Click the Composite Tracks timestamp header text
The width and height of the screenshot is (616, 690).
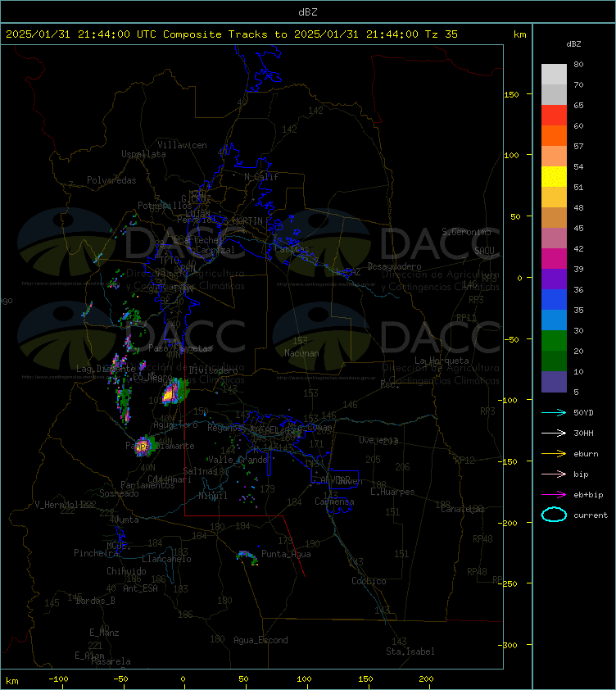[x=232, y=34]
